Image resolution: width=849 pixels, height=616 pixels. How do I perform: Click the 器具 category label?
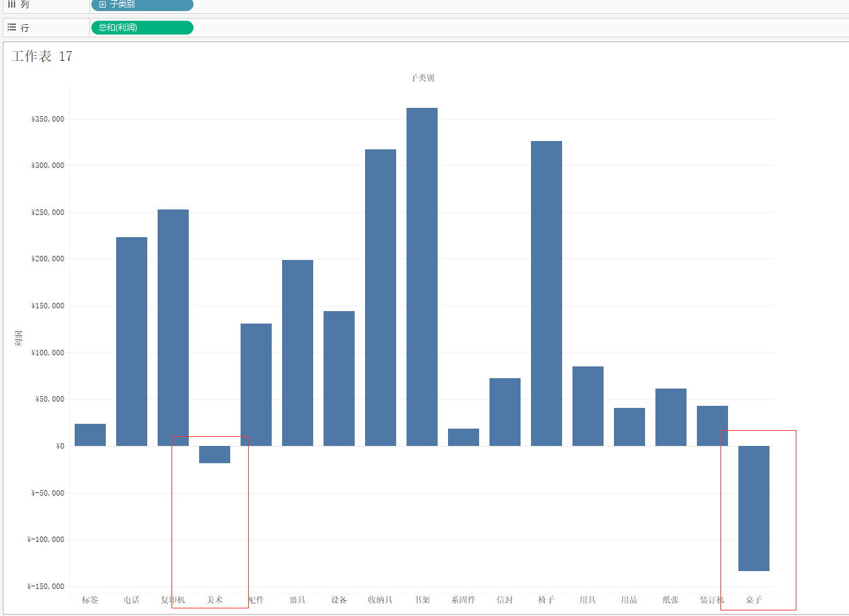point(297,599)
